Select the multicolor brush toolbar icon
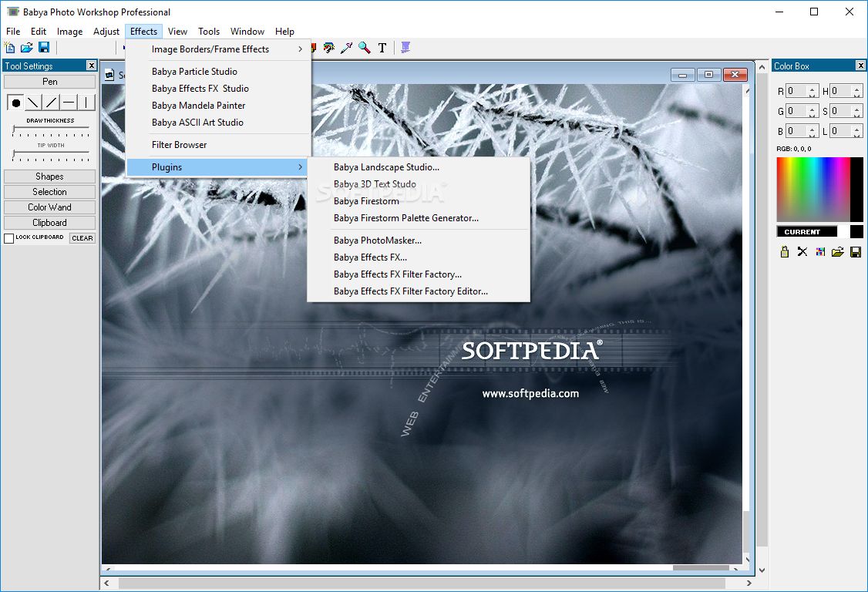 (329, 48)
